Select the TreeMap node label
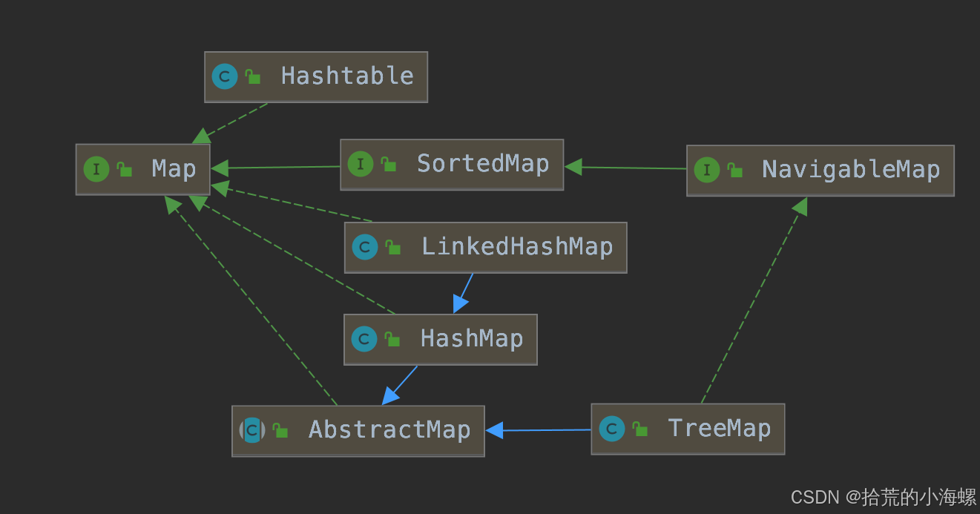The image size is (980, 514). click(719, 429)
